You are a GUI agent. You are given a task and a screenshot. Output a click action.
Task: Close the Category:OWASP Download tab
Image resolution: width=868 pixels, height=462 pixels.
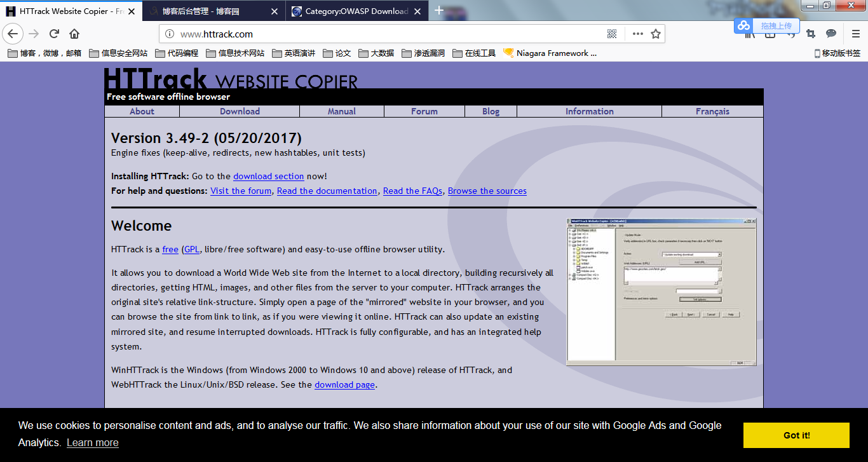pos(417,11)
